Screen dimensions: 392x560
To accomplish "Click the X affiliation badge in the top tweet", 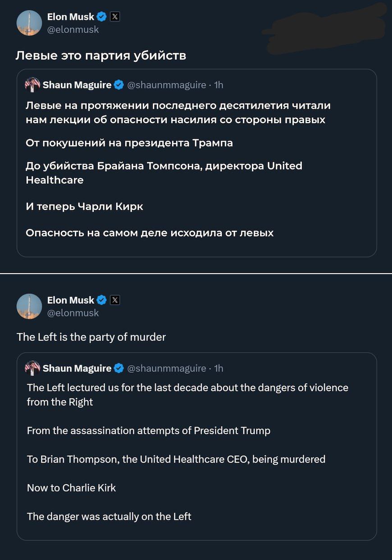I will pyautogui.click(x=115, y=17).
